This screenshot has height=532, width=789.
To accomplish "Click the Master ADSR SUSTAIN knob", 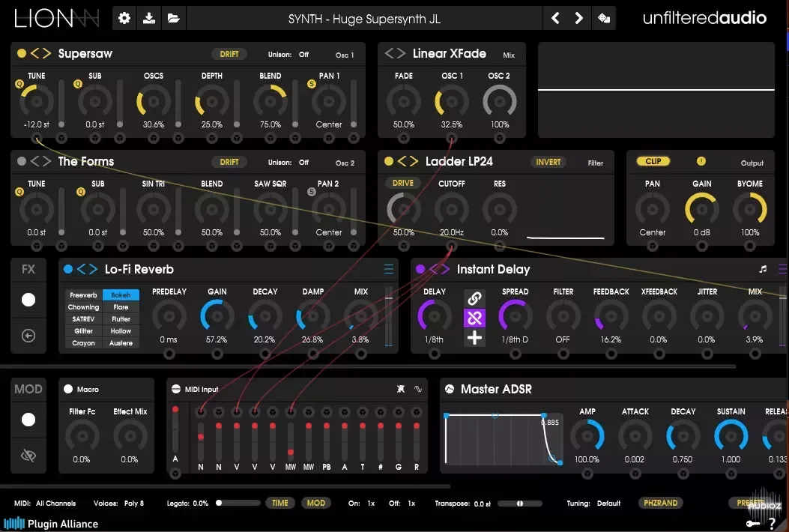I will click(x=731, y=436).
